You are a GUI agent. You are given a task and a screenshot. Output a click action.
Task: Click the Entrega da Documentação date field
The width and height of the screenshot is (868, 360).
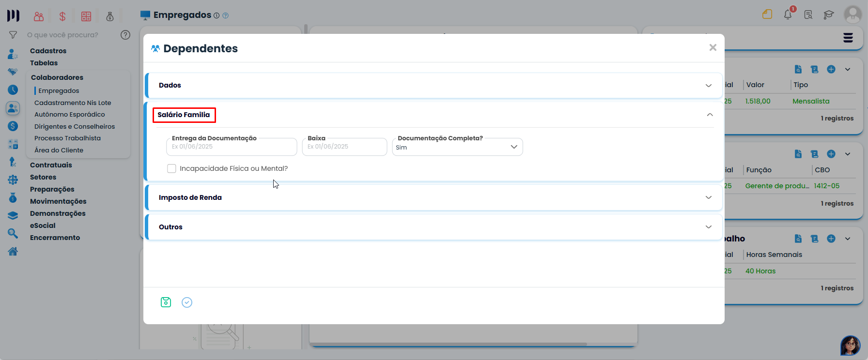[232, 147]
